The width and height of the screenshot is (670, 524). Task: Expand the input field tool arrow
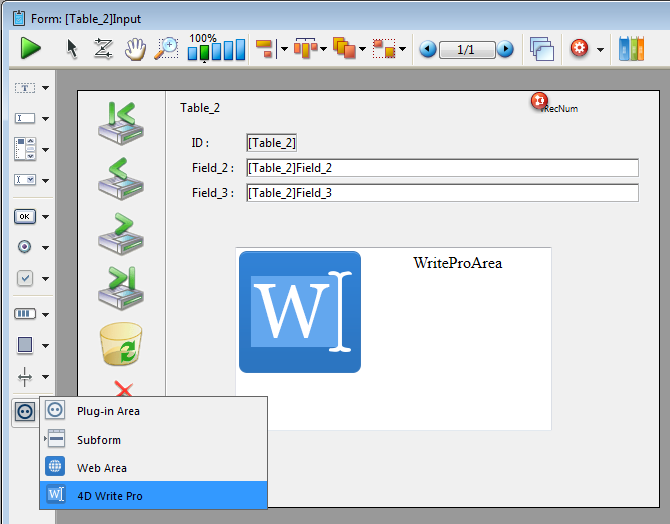[x=45, y=118]
